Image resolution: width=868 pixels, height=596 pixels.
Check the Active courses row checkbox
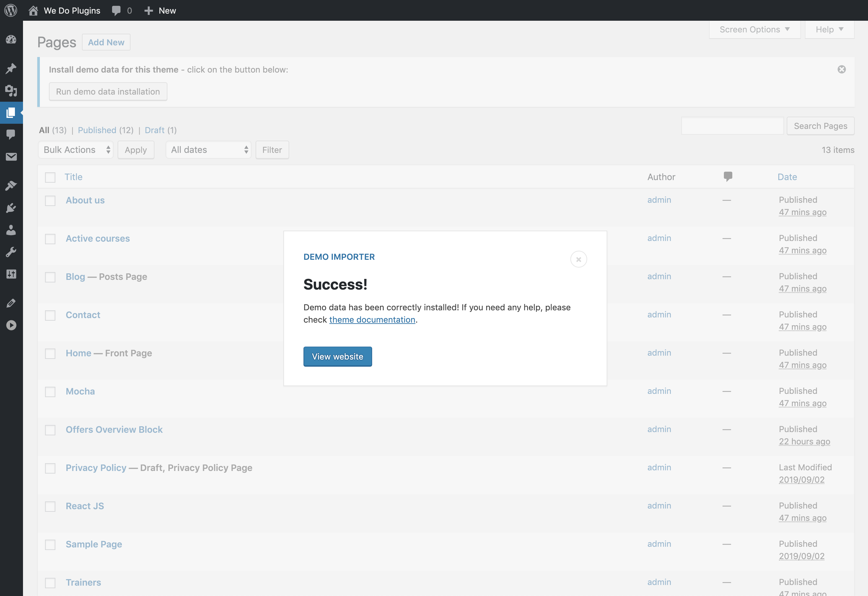[x=50, y=239]
